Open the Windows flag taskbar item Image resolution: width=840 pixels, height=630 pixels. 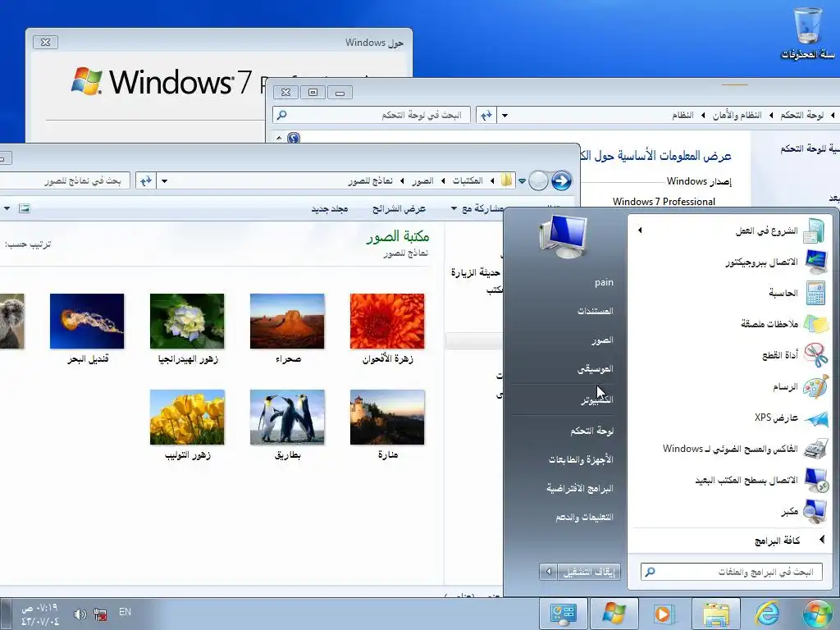pyautogui.click(x=614, y=614)
